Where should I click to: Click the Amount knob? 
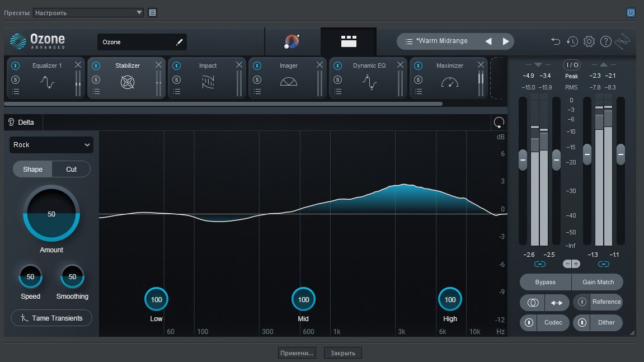pyautogui.click(x=51, y=214)
